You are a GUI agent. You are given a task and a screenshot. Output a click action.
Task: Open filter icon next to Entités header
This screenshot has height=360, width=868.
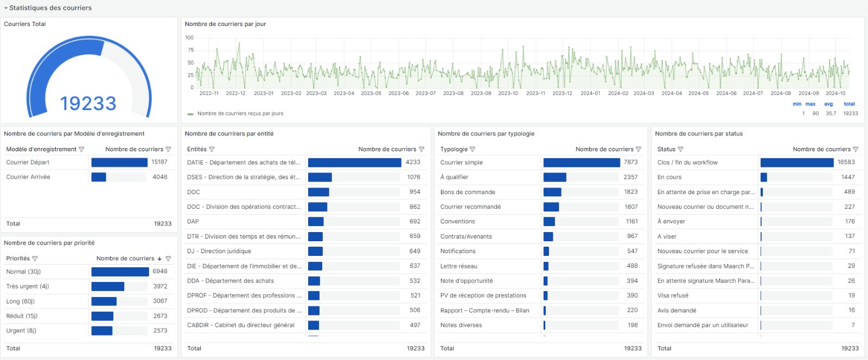(212, 149)
